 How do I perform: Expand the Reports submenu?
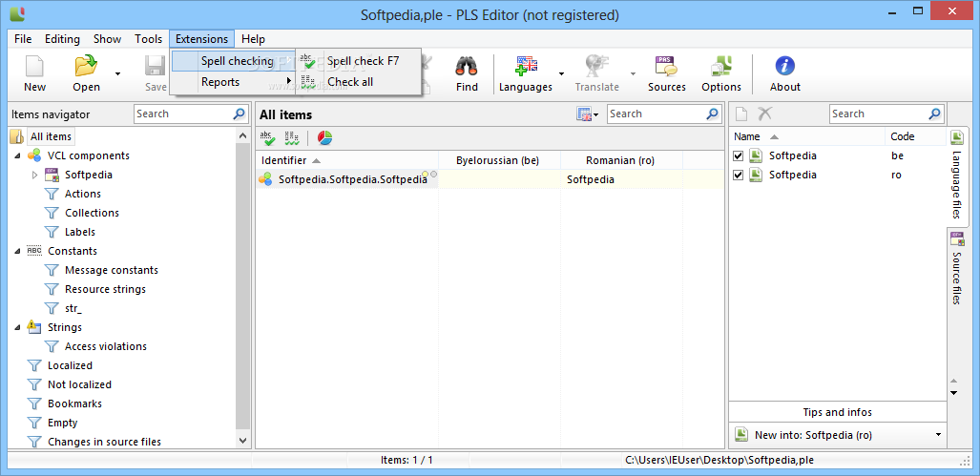coord(233,82)
